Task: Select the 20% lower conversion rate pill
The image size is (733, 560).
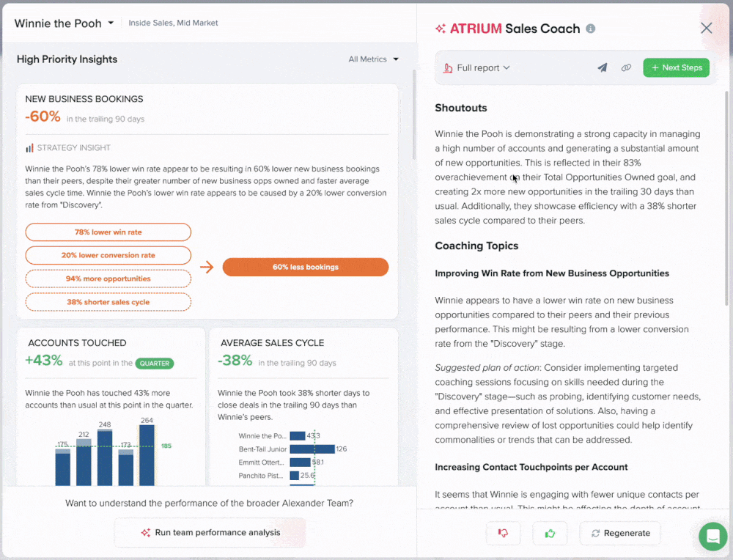Action: coord(108,255)
